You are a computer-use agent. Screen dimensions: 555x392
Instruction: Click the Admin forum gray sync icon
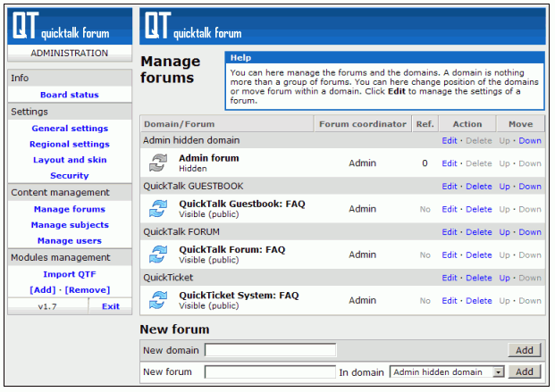click(x=158, y=163)
